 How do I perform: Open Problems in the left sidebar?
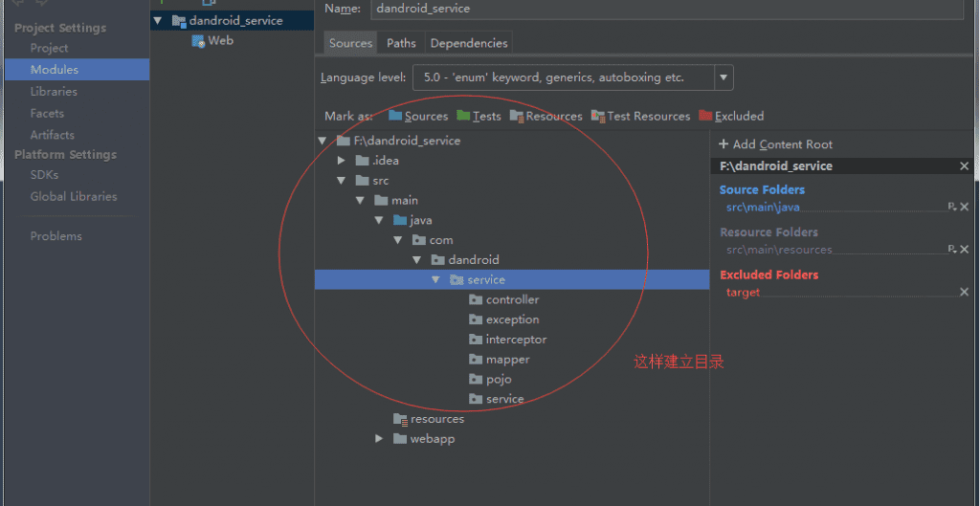(56, 236)
